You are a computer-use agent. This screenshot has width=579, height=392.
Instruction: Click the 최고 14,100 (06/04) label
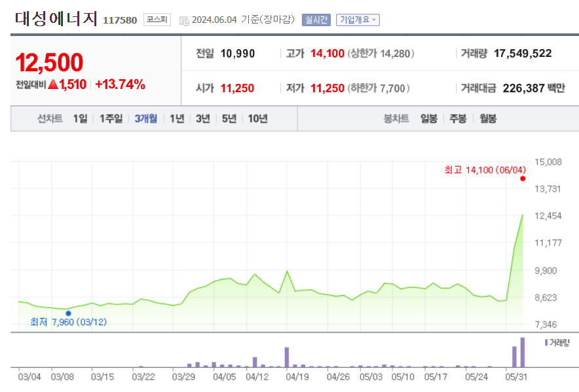click(x=485, y=169)
